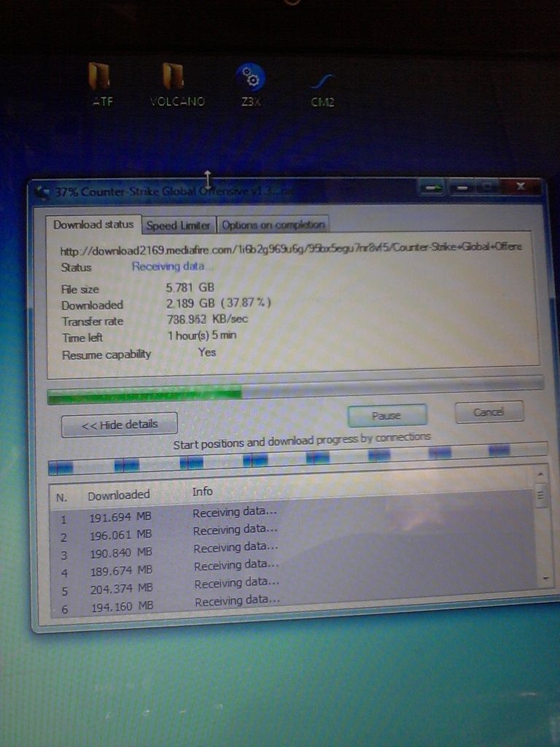Pause the current download
560x747 pixels.
point(386,415)
